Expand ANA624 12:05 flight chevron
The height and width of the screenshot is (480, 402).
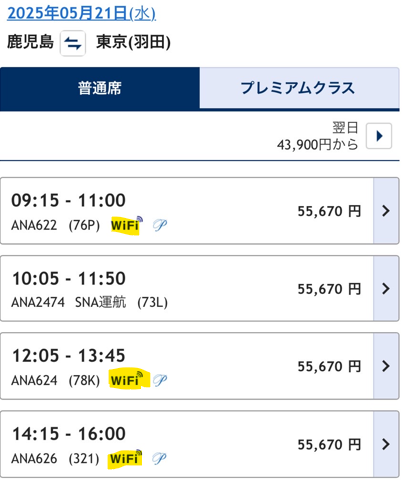pyautogui.click(x=386, y=366)
